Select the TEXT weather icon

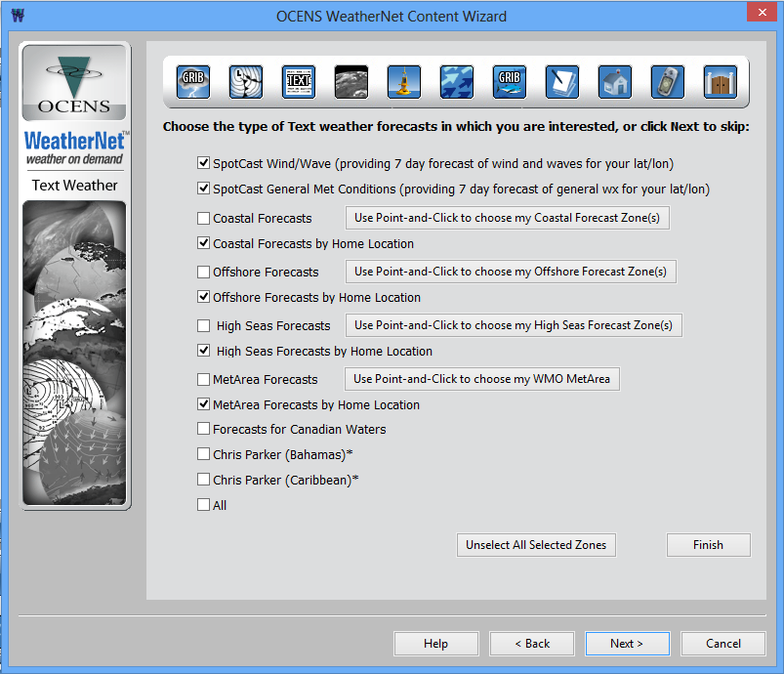click(x=299, y=81)
